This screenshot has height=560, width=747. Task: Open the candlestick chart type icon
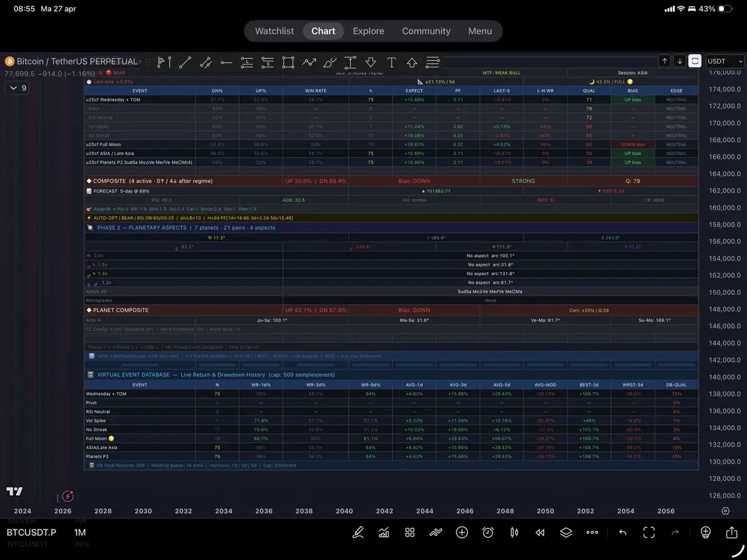click(514, 533)
